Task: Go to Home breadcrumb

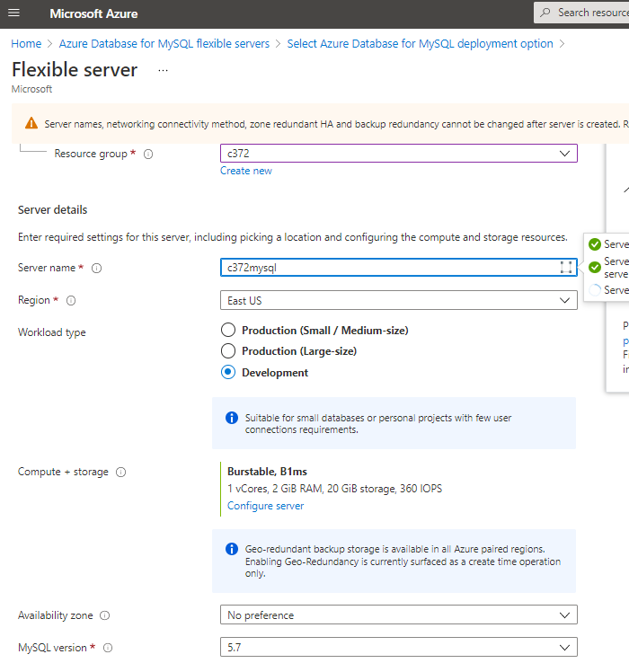Action: 26,44
